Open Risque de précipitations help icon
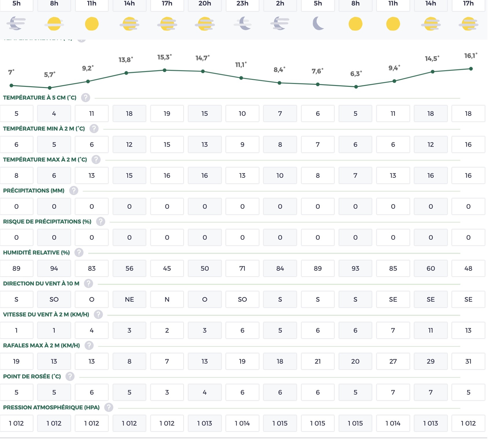This screenshot has width=504, height=447. [x=100, y=221]
